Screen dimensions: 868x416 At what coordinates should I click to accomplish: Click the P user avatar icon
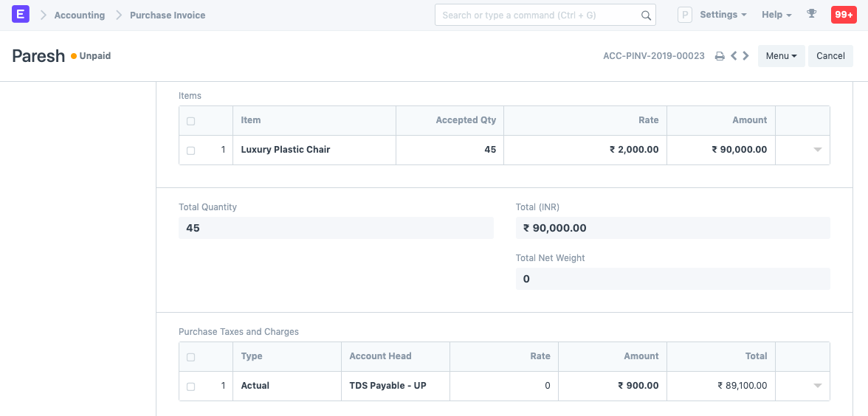coord(685,15)
